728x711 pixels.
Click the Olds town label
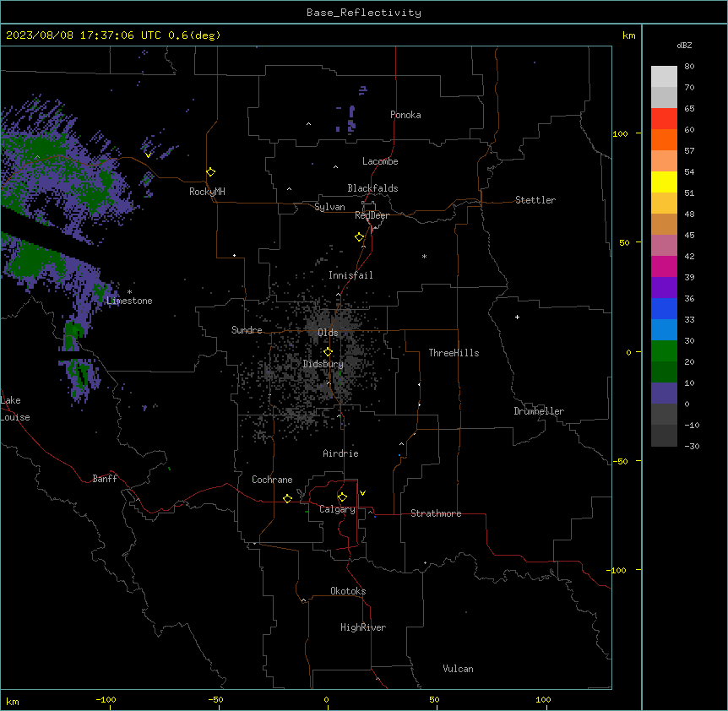click(x=328, y=333)
